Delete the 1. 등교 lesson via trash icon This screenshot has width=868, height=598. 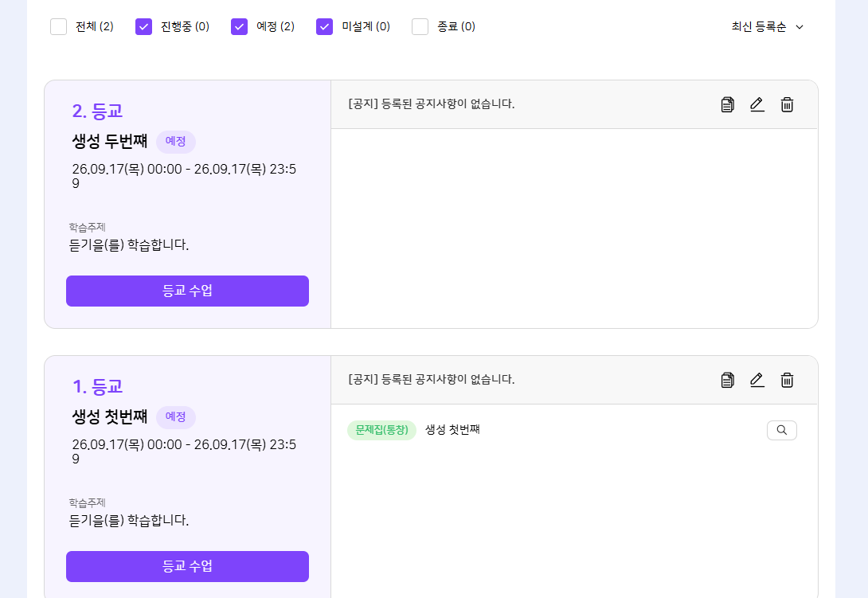787,380
